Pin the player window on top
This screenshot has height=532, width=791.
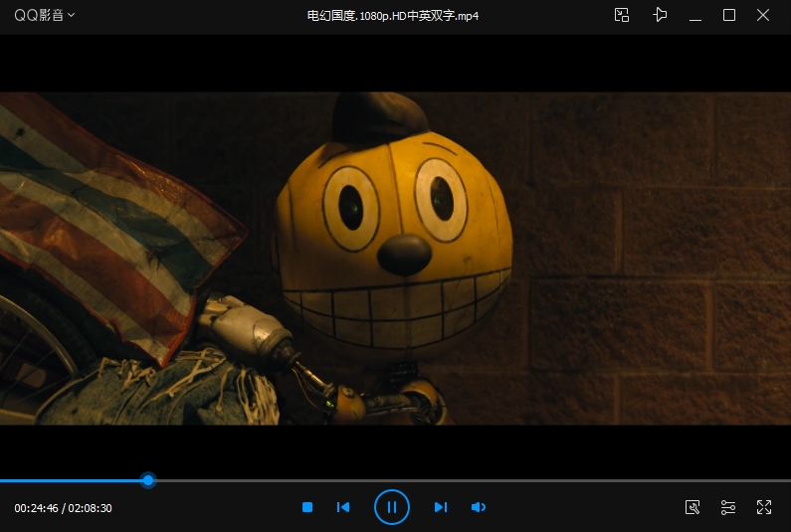(659, 15)
